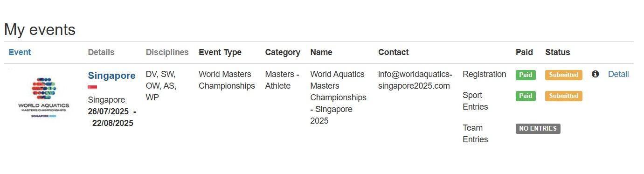Select the Category column header

(x=283, y=52)
